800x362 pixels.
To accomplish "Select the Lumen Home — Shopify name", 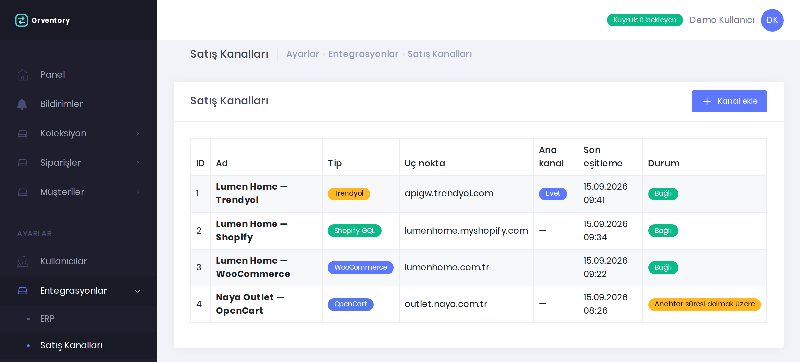I will [x=252, y=230].
